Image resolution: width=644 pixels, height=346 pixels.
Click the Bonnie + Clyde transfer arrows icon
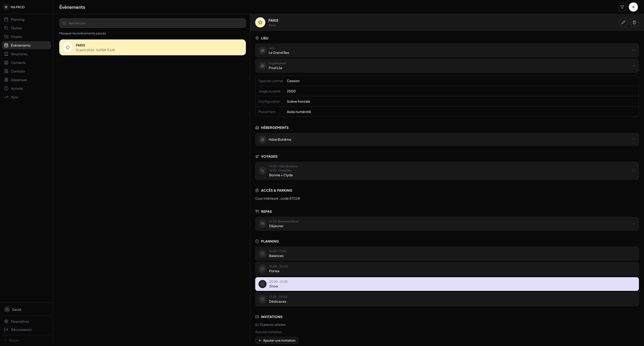(262, 171)
